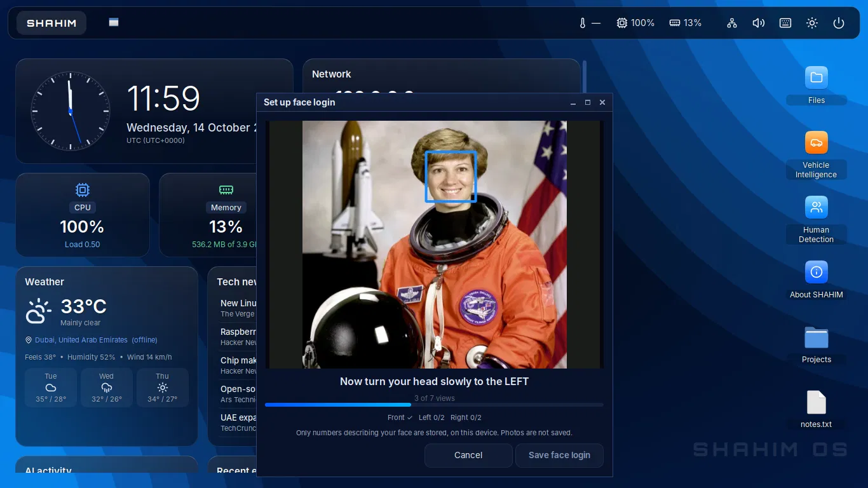Minimize the Set up face login window
This screenshot has height=488, width=868.
(573, 102)
